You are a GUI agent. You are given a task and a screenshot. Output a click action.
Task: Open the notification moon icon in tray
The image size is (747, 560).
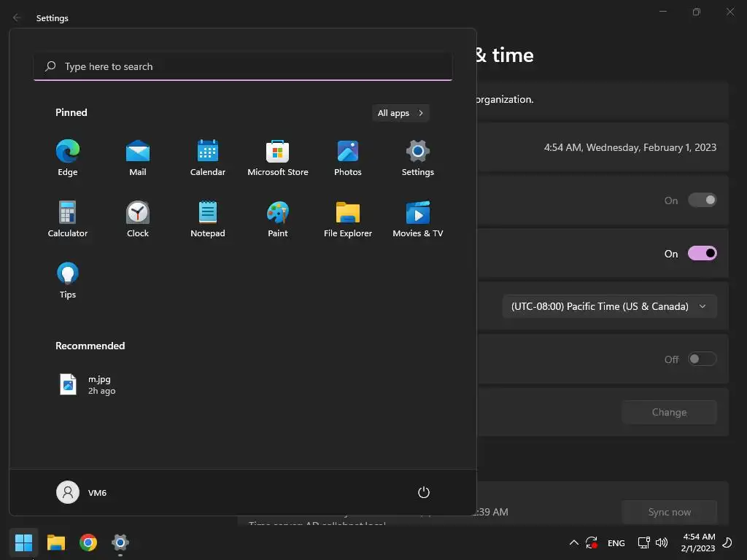(727, 542)
